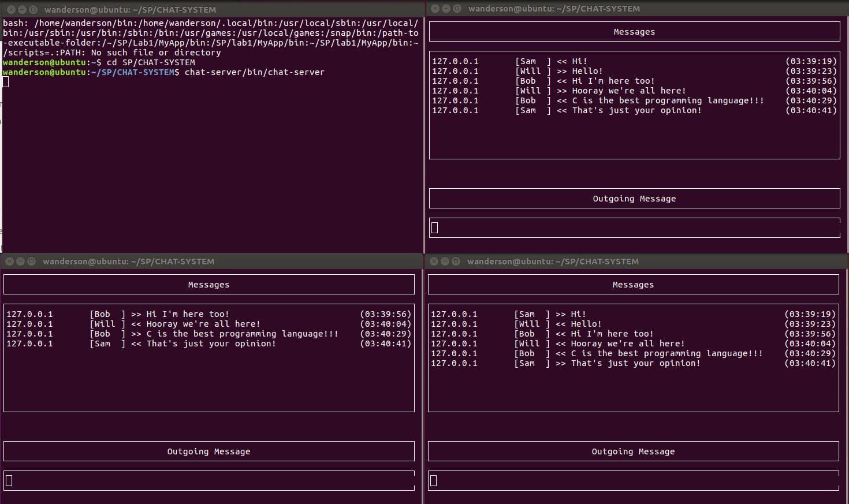Click the terminal cursor below the chat-server command

coord(6,81)
